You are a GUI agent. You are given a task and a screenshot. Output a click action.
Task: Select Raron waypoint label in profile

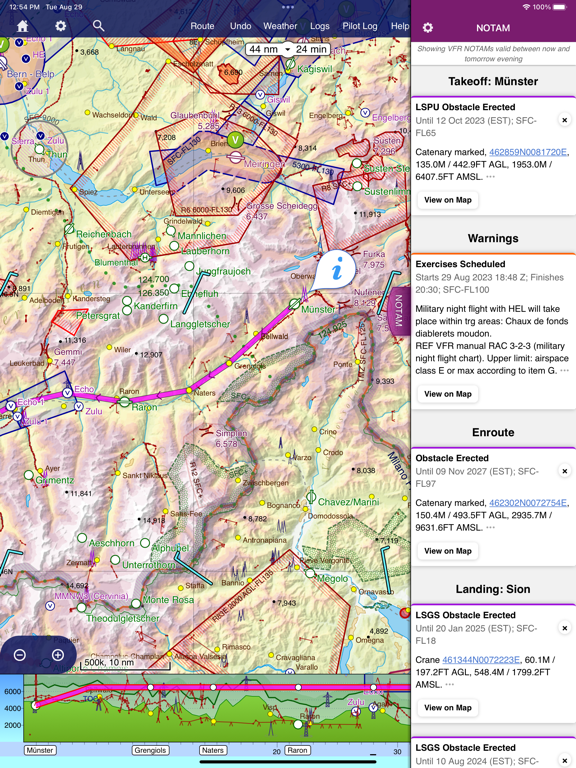coord(297,750)
